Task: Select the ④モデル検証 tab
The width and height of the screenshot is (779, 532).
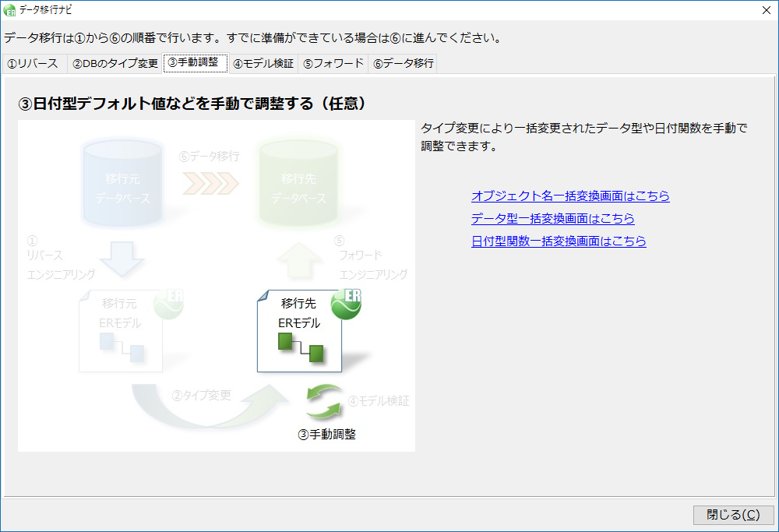Action: (263, 64)
